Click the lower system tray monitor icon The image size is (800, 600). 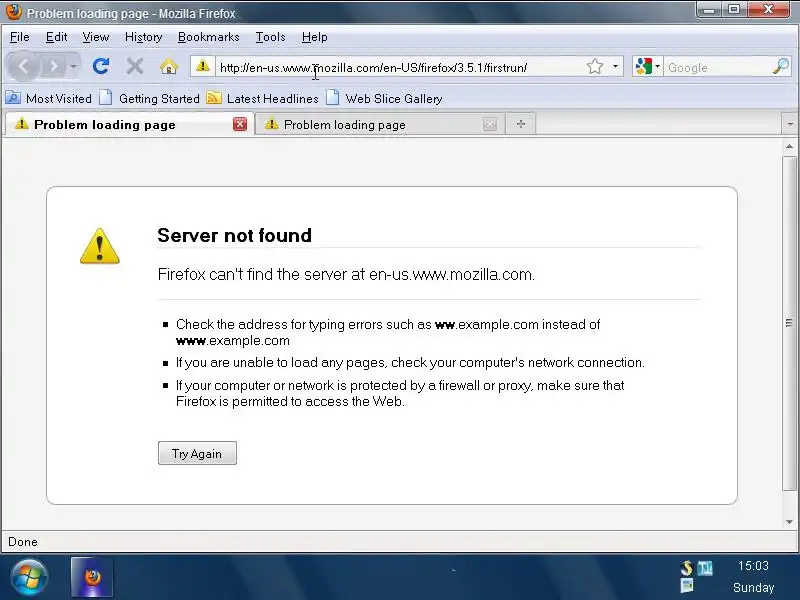point(687,585)
